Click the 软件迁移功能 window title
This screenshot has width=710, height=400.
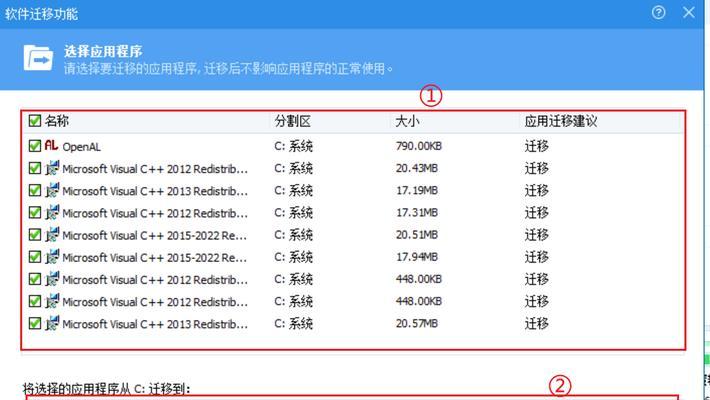41,14
